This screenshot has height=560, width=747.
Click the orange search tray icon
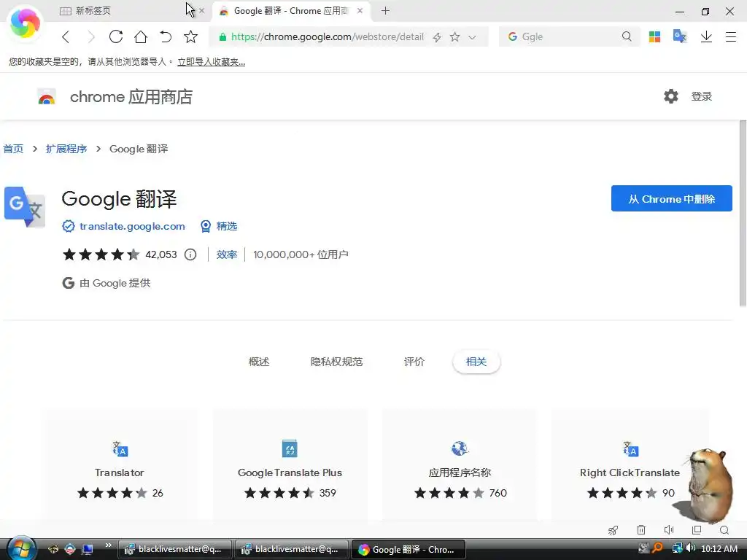tap(658, 548)
